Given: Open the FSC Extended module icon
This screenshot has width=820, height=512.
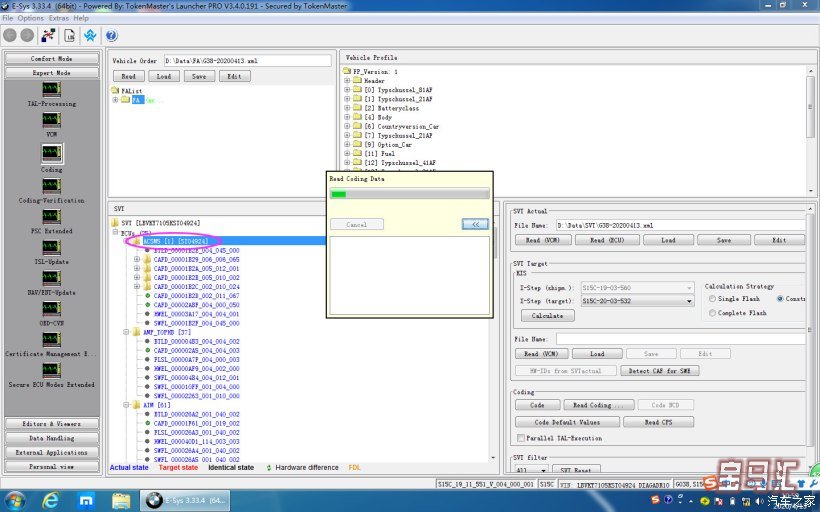Looking at the screenshot, I should click(51, 217).
